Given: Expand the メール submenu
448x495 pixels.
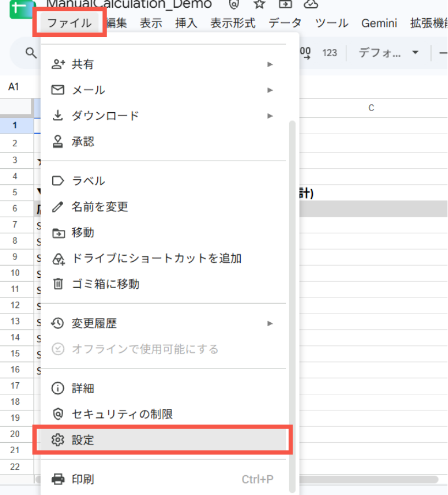Looking at the screenshot, I should (x=163, y=90).
